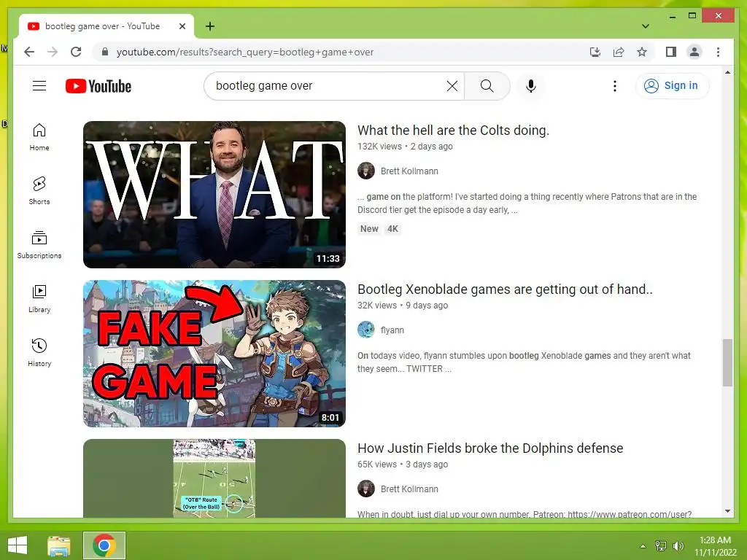Toggle the Chrome side panel icon
Viewport: 747px width, 560px height.
click(x=671, y=52)
